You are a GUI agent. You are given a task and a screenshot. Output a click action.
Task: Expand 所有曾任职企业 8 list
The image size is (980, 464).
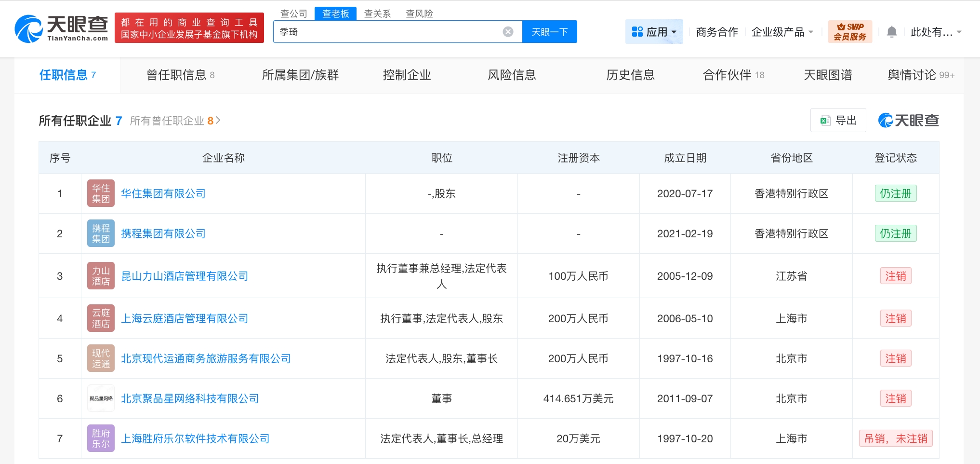pos(175,121)
